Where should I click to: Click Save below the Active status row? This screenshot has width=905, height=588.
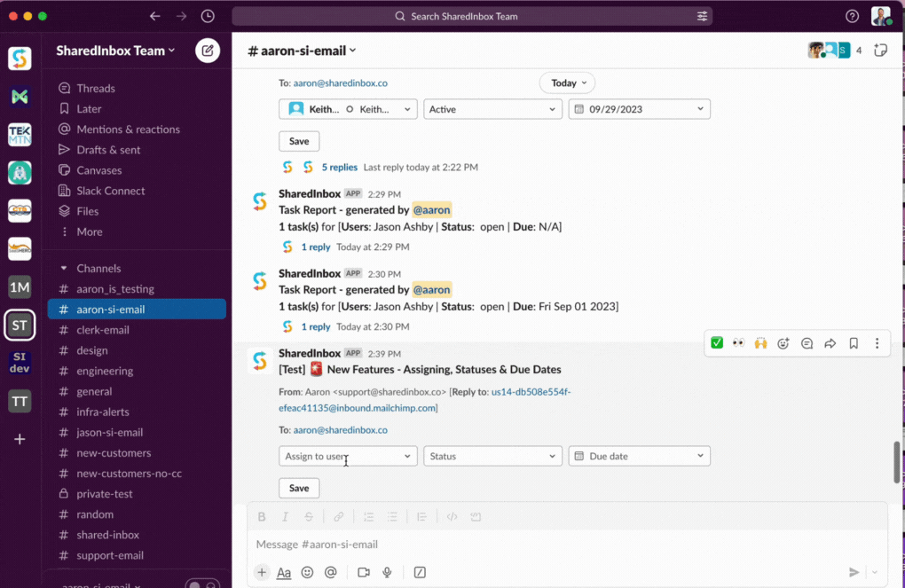(299, 141)
